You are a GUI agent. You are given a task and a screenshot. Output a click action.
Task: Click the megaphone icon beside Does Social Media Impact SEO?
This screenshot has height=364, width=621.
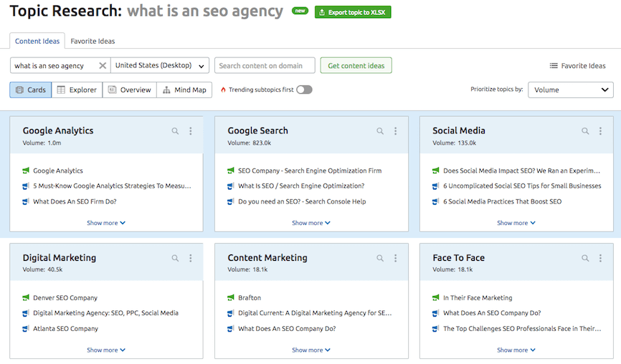[436, 171]
